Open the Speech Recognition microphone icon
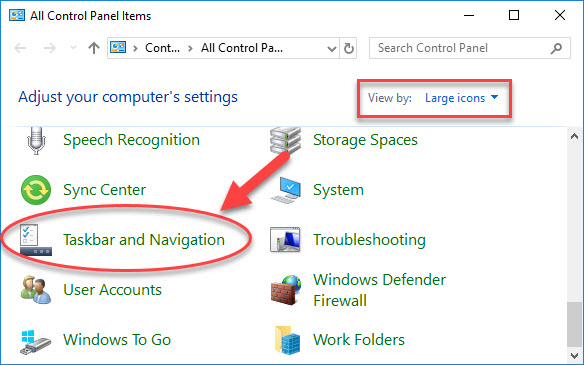The width and height of the screenshot is (584, 365). pyautogui.click(x=36, y=140)
